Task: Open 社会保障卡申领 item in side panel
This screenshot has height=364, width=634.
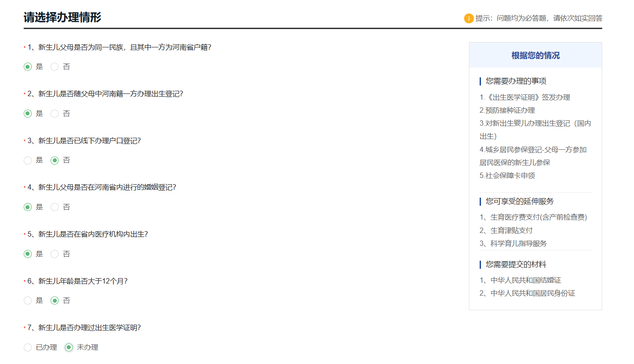Action: [507, 175]
